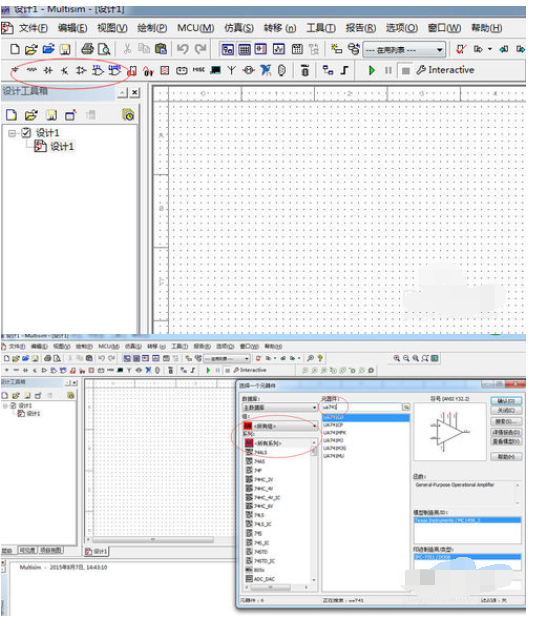Open 视图(V) menu in upper window
The image size is (545, 631).
click(112, 28)
